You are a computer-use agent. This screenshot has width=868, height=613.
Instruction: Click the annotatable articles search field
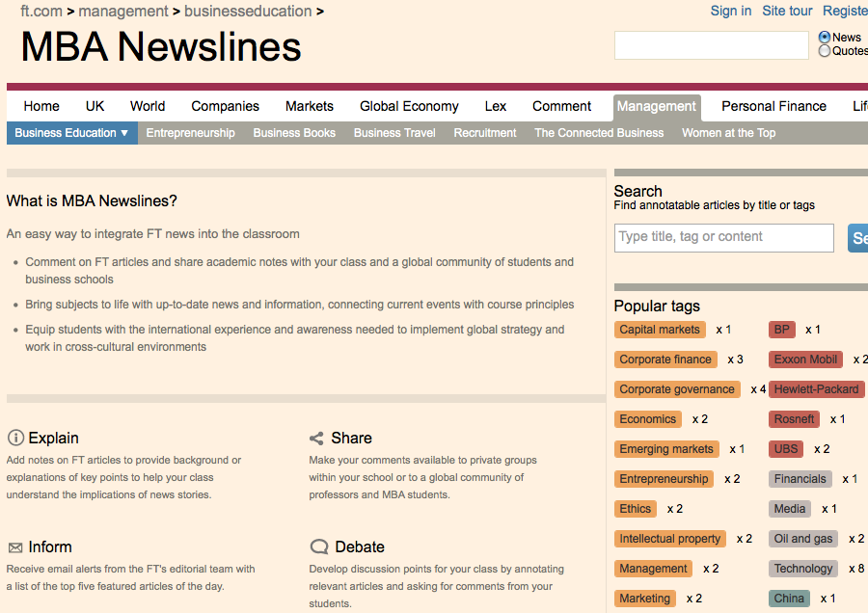[x=723, y=237]
